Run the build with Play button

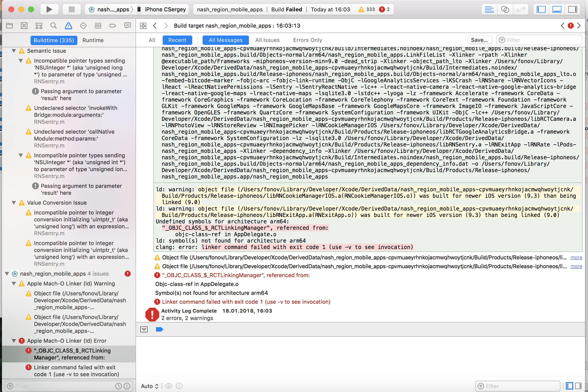(x=49, y=10)
